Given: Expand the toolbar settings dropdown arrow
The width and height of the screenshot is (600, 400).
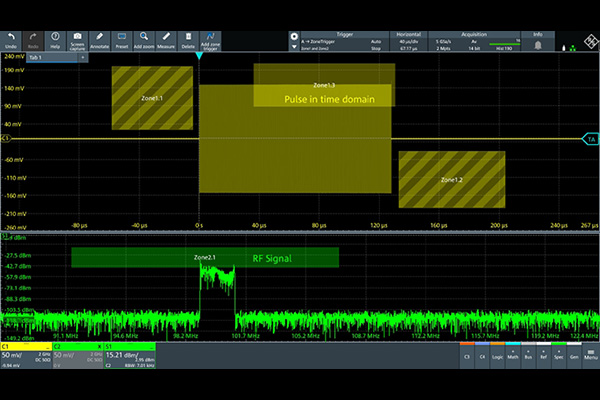Looking at the screenshot, I should 294,45.
